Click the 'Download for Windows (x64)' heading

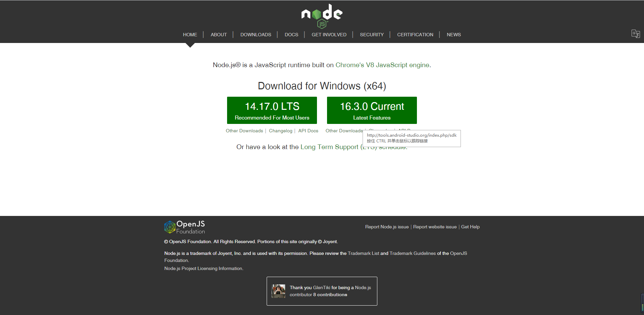[322, 86]
